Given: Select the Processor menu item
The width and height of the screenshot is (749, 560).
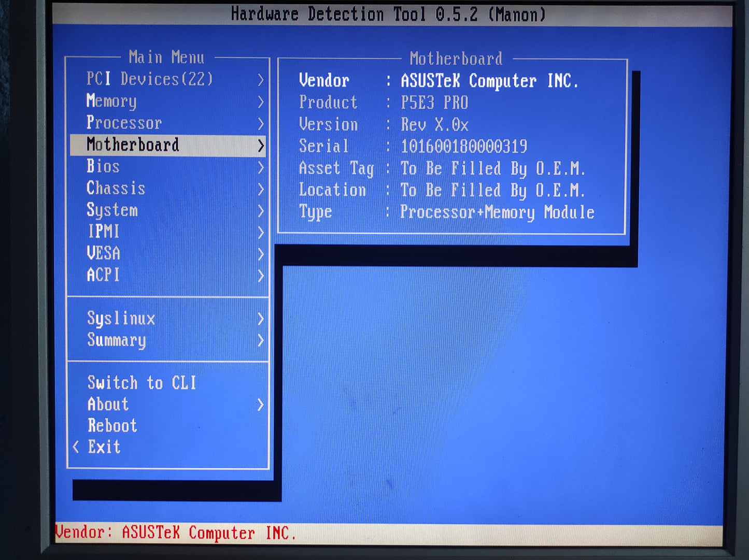Looking at the screenshot, I should 124,123.
